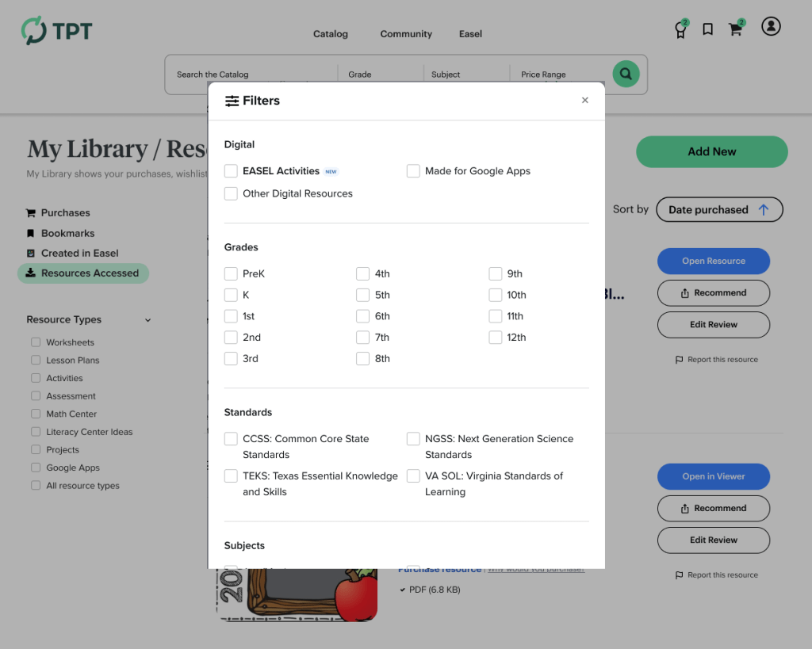Screen dimensions: 812x649
Task: Open the user profile icon
Action: point(771,26)
